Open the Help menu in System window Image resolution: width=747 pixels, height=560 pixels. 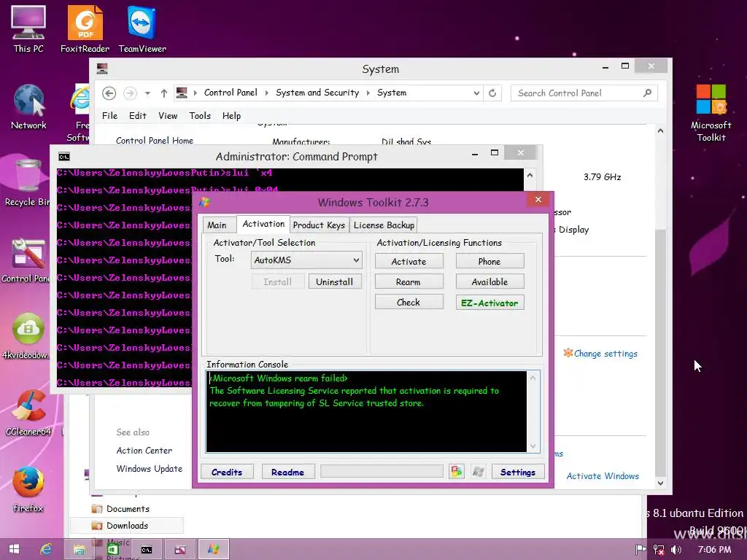pyautogui.click(x=231, y=116)
